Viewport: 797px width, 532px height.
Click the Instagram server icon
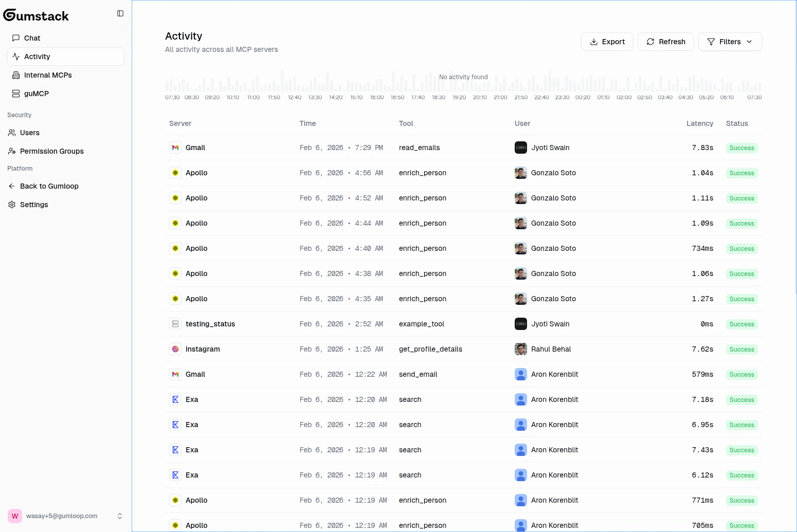175,349
